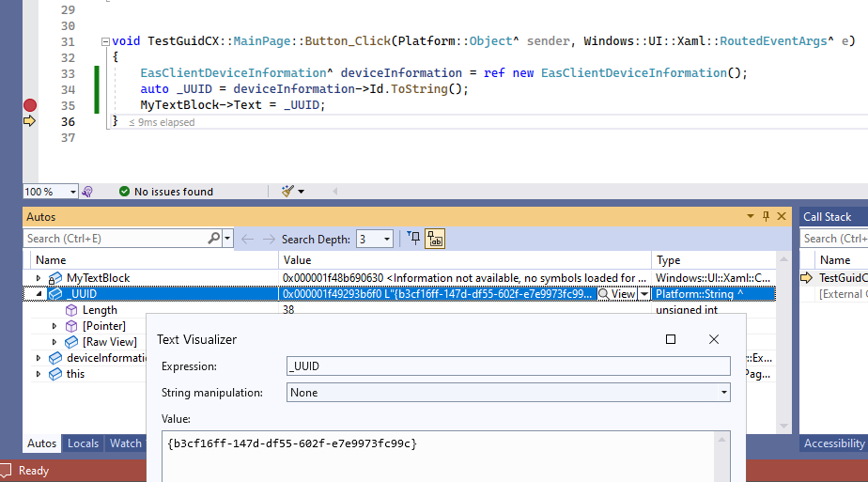Expand the [Raw View] node
868x482 pixels.
54,342
